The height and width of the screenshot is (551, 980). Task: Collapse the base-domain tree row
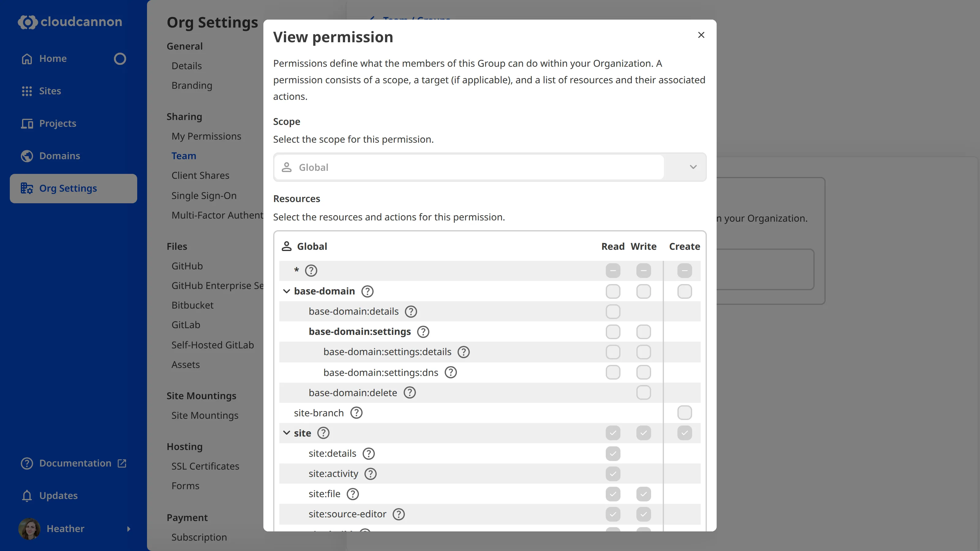[x=286, y=291]
